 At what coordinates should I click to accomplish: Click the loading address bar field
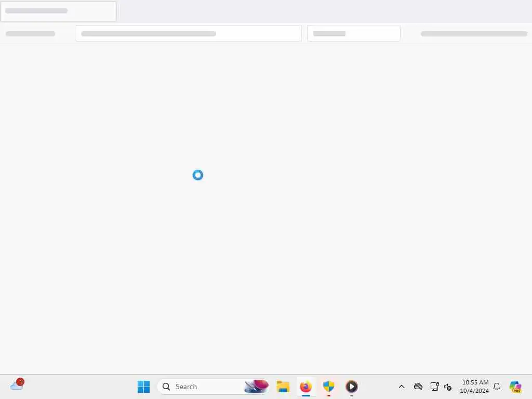tap(188, 33)
